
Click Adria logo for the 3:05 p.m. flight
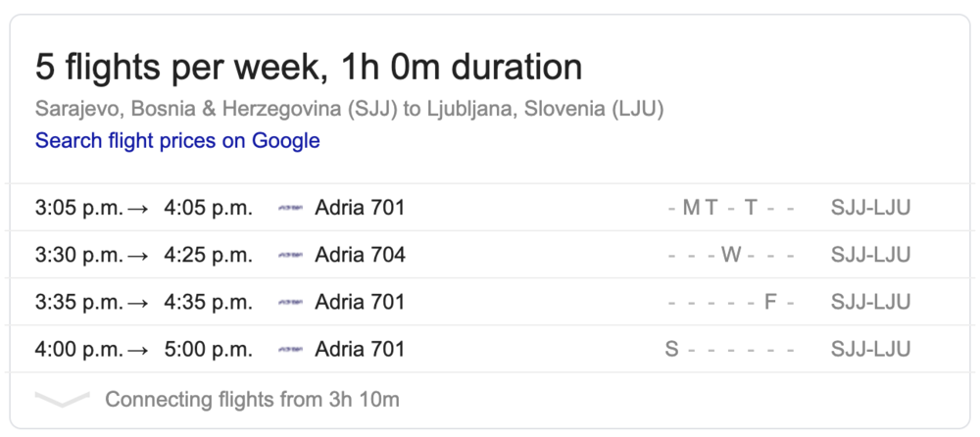(290, 208)
